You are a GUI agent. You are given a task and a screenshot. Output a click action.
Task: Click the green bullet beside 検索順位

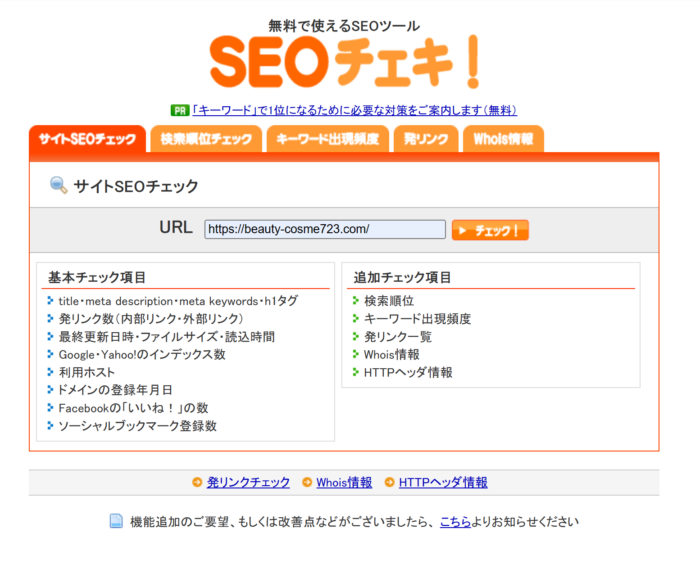click(355, 300)
